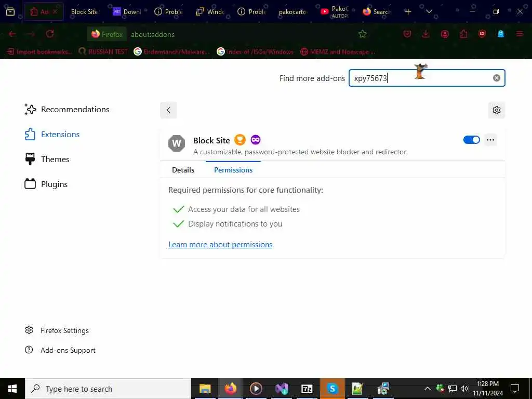Open Add-ons Support link

coord(60,350)
